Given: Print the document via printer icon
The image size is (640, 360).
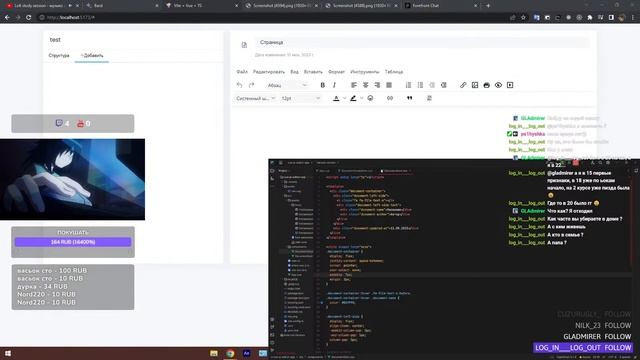Looking at the screenshot, I should [487, 85].
